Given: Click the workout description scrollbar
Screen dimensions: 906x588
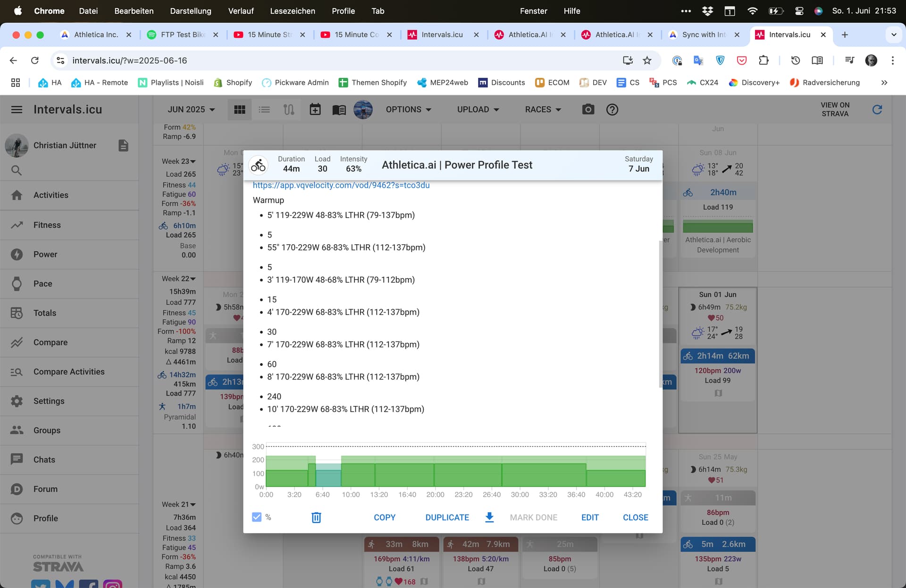Looking at the screenshot, I should tap(660, 314).
